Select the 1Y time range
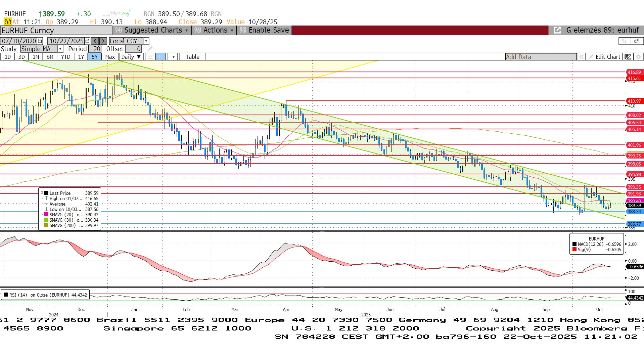The image size is (644, 354). point(81,57)
